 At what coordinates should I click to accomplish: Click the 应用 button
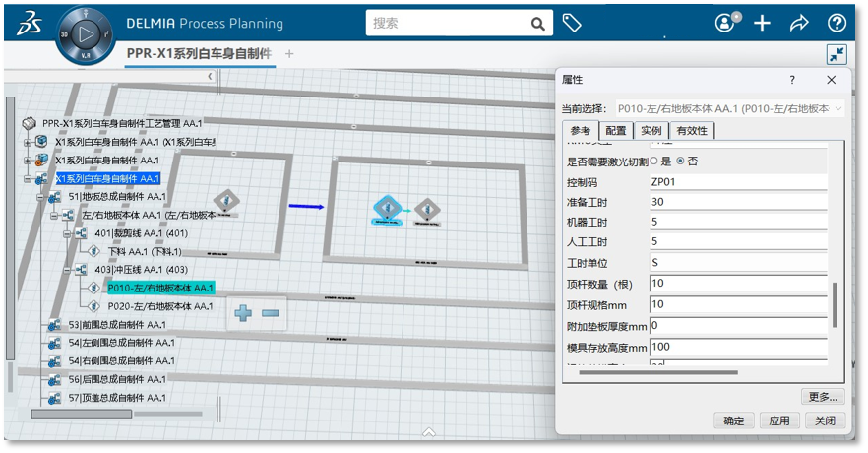click(x=778, y=421)
